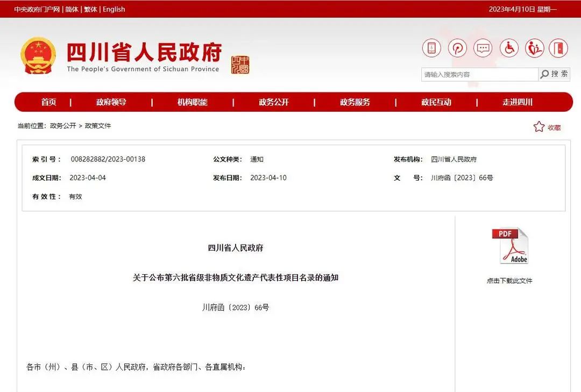
Task: Focus the 请输入搜索内容 search field
Action: point(479,74)
